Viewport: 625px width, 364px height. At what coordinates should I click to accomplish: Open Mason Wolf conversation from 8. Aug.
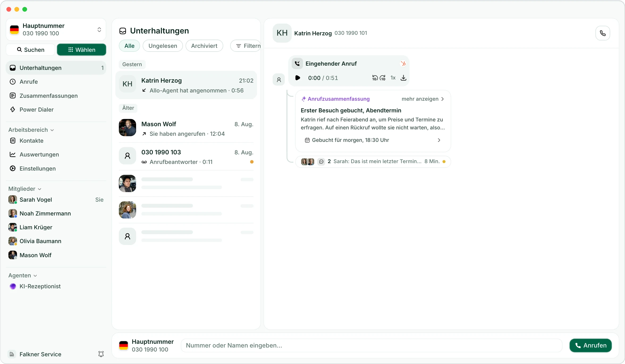186,129
